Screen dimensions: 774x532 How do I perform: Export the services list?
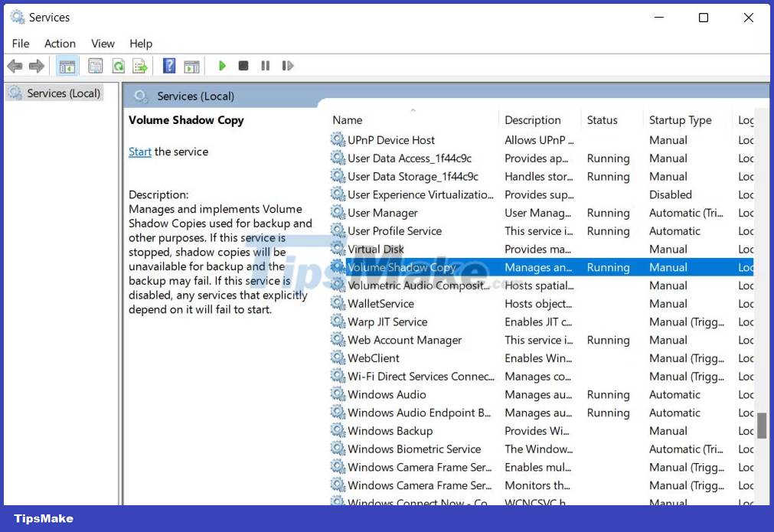(140, 66)
